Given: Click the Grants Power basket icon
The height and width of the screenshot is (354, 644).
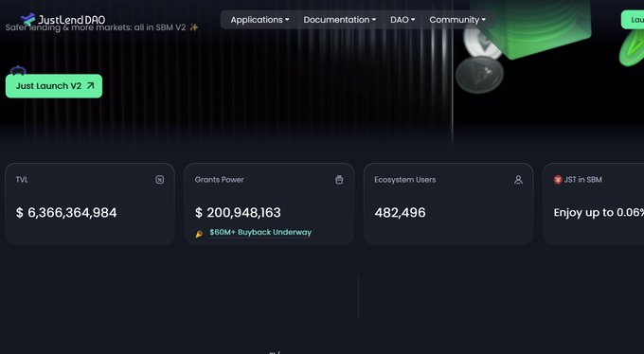Looking at the screenshot, I should tap(339, 180).
